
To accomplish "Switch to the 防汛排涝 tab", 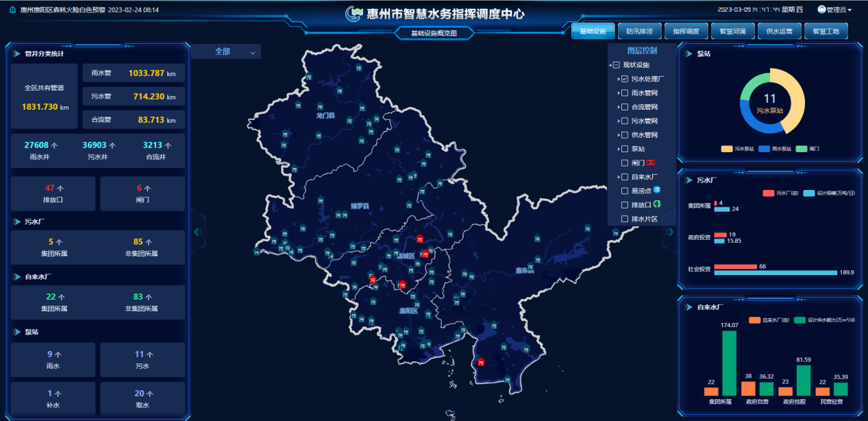I will [x=639, y=32].
